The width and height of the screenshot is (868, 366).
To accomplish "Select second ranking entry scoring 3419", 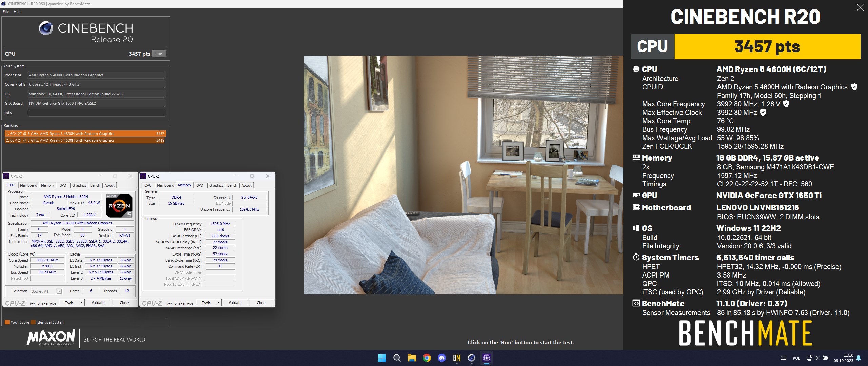I will (85, 140).
